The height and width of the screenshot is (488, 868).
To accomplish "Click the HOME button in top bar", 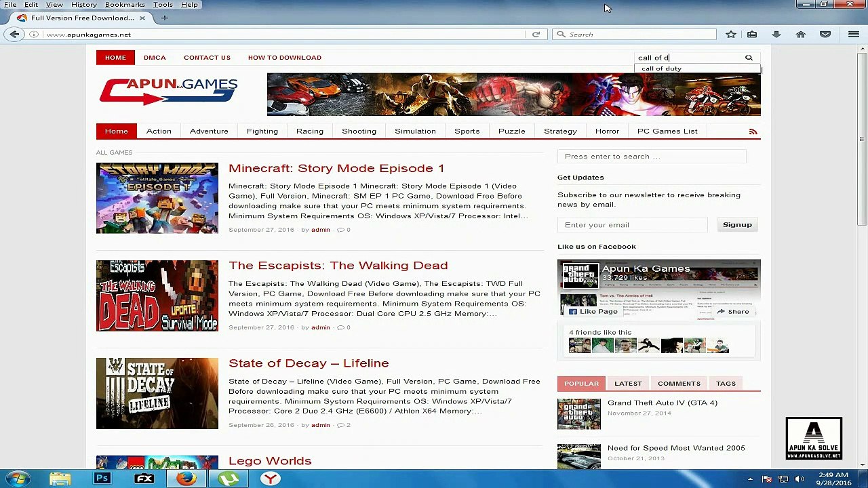I will pyautogui.click(x=115, y=58).
